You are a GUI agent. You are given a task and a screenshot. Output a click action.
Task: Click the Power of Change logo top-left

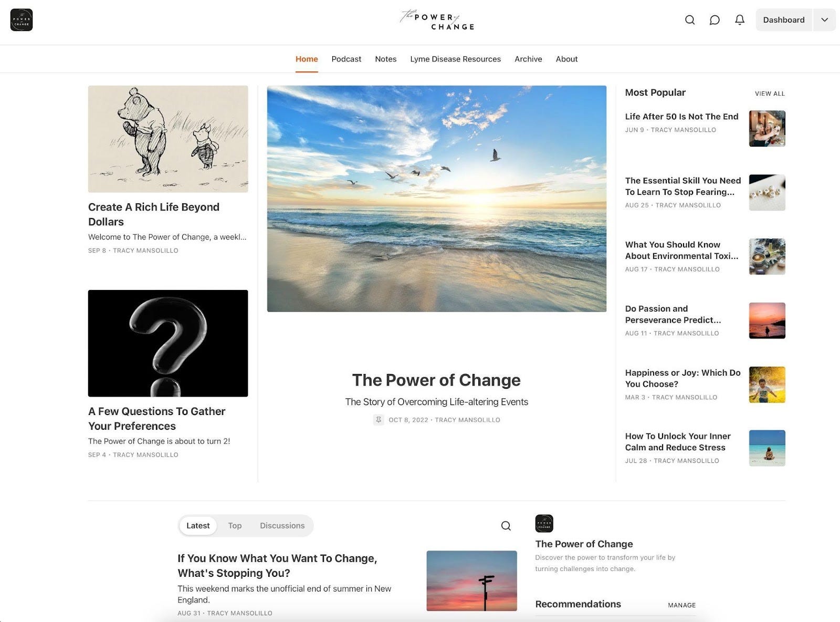(22, 20)
